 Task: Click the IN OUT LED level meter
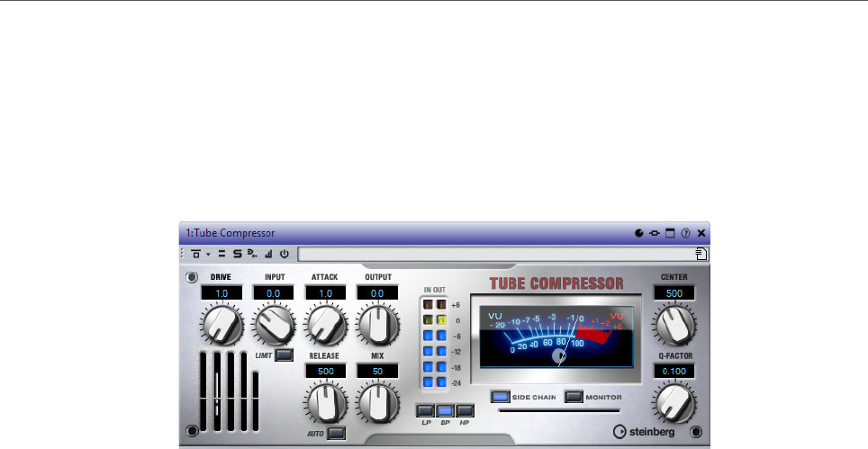pyautogui.click(x=435, y=344)
